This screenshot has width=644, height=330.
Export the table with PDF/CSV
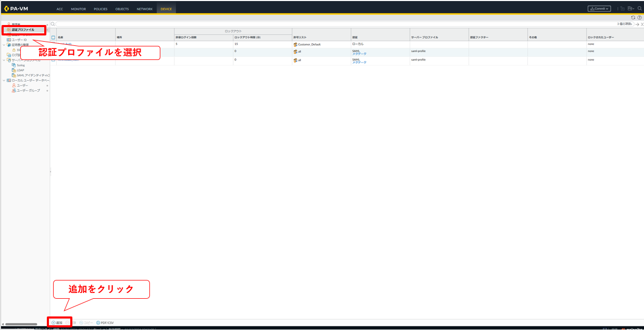(x=105, y=323)
